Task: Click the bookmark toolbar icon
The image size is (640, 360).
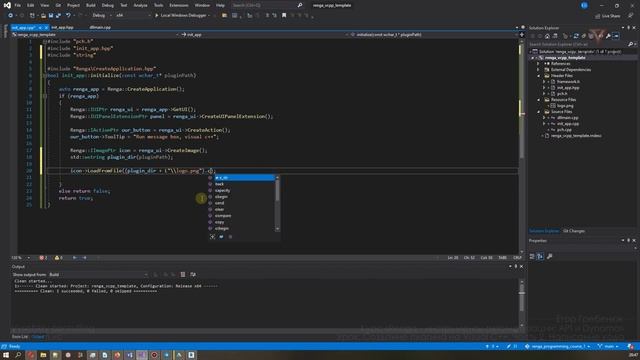Action: pyautogui.click(x=284, y=16)
